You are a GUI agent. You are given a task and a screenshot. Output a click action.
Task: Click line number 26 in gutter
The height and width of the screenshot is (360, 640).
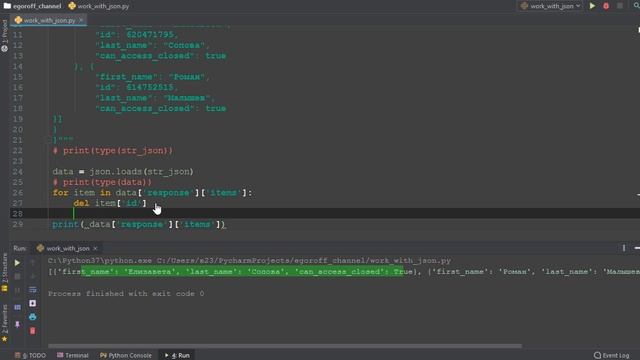pyautogui.click(x=18, y=193)
